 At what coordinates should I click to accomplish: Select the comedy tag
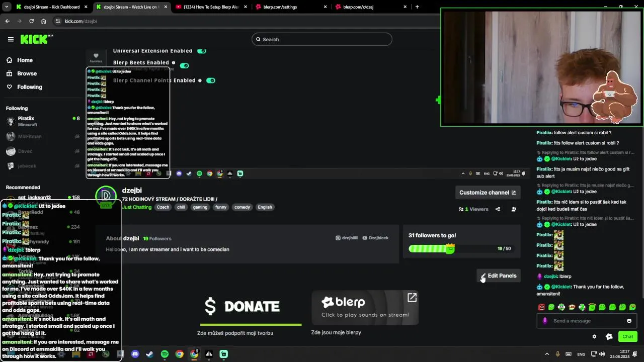pyautogui.click(x=242, y=207)
